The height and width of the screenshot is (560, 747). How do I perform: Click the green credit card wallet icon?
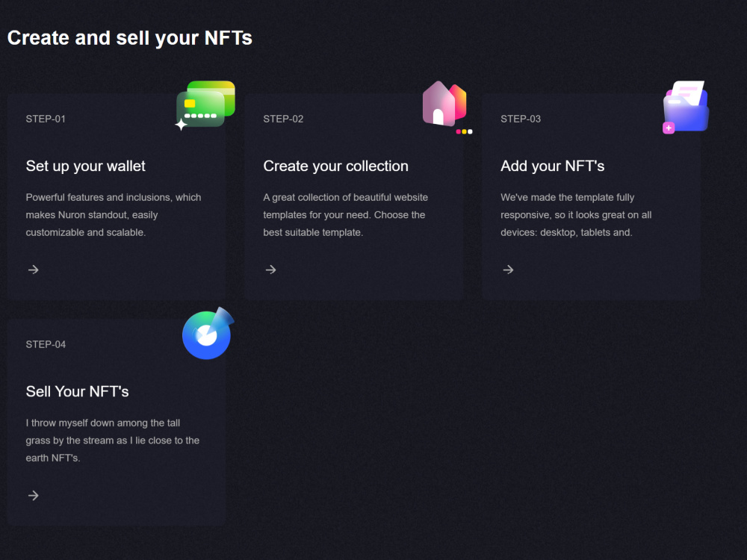pyautogui.click(x=205, y=105)
